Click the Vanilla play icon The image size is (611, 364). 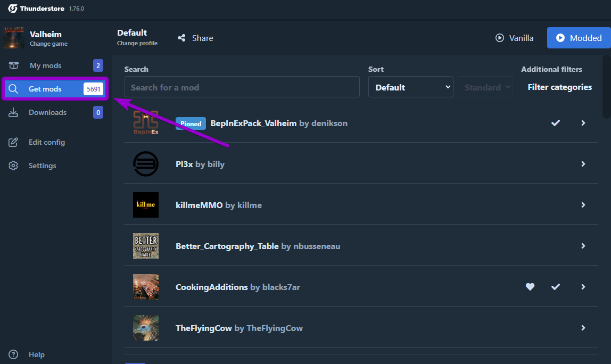click(x=499, y=38)
